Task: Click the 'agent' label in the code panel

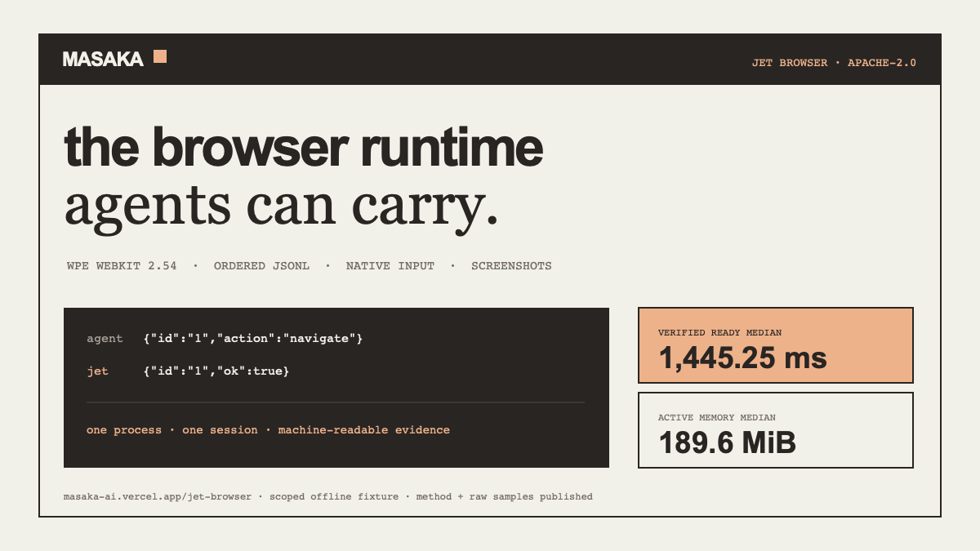Action: click(105, 339)
